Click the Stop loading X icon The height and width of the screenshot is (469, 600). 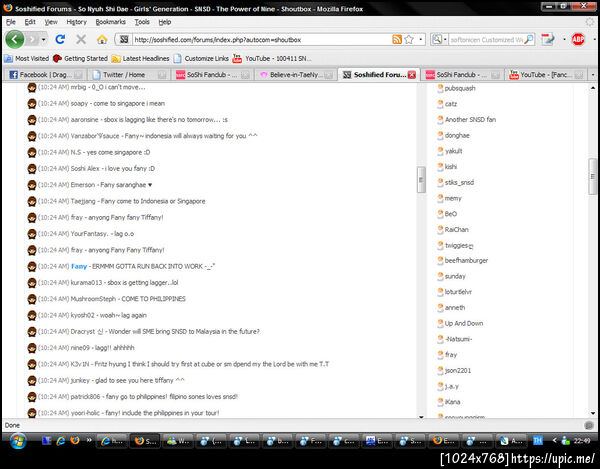(x=81, y=39)
